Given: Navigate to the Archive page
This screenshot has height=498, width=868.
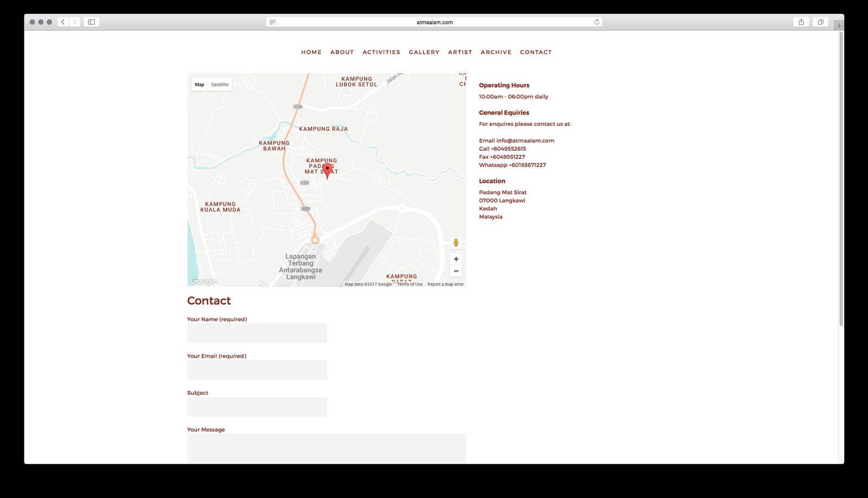Looking at the screenshot, I should 496,53.
